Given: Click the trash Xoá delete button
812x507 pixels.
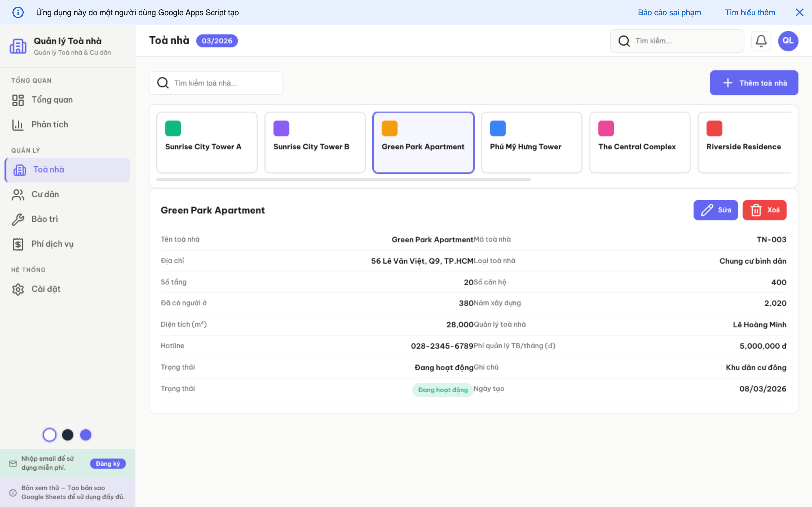Looking at the screenshot, I should click(x=764, y=210).
